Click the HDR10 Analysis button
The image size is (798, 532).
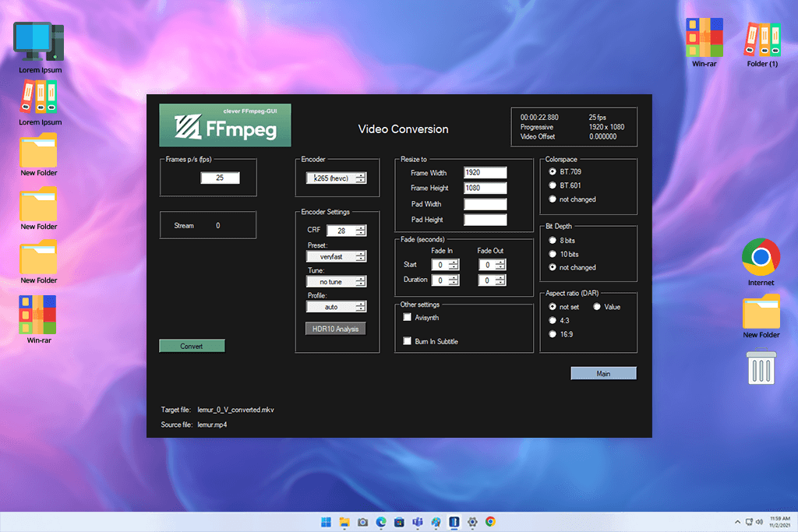(x=335, y=329)
